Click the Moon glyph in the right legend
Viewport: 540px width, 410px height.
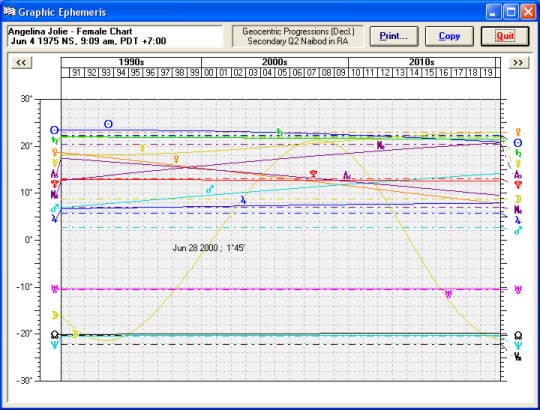coord(518,199)
